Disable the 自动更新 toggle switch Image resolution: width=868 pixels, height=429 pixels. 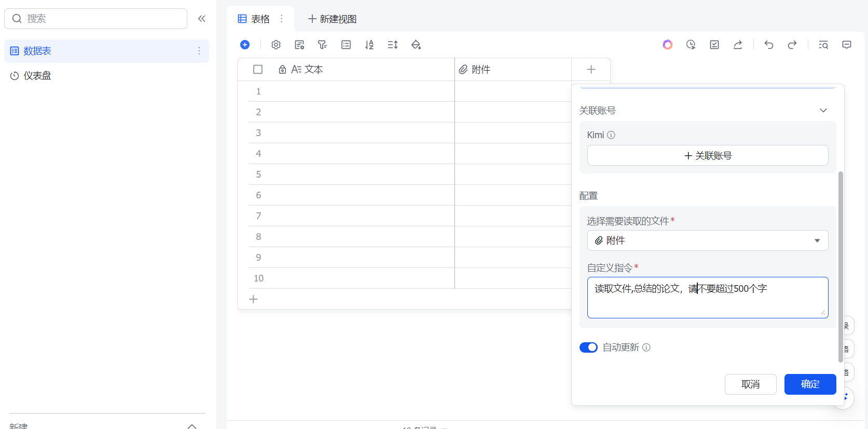(x=588, y=347)
